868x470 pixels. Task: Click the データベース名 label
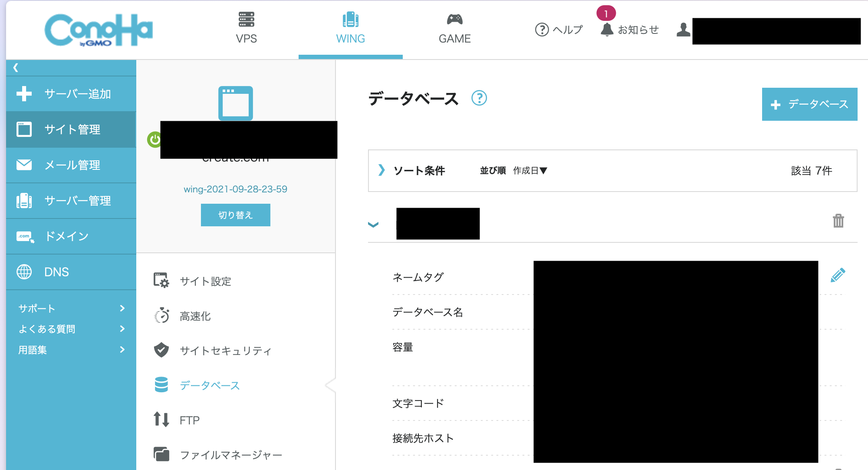pyautogui.click(x=427, y=312)
